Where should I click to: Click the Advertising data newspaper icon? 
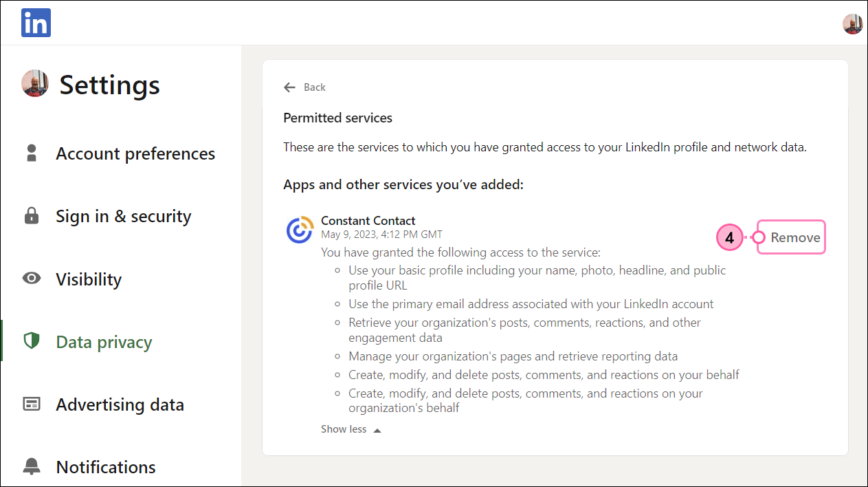pyautogui.click(x=32, y=404)
